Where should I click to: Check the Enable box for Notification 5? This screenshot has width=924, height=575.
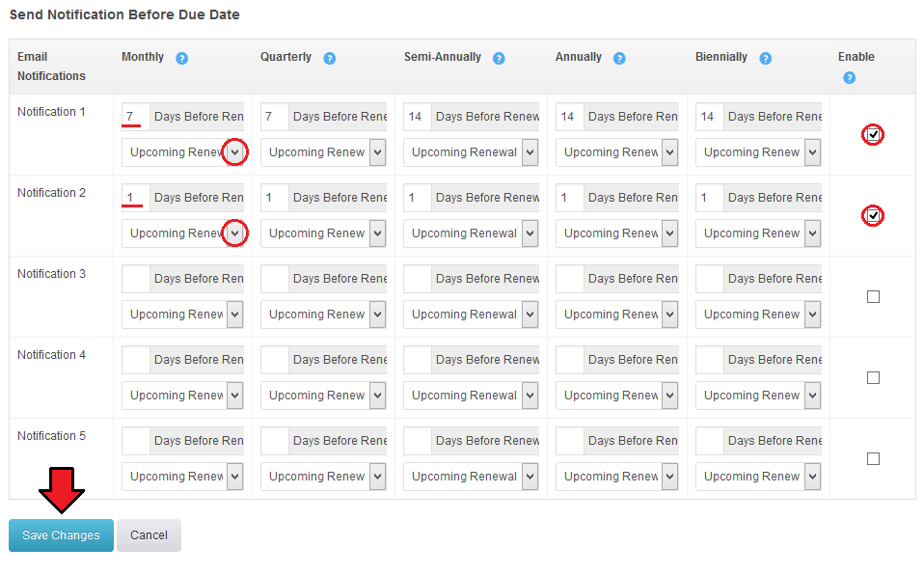(x=873, y=459)
